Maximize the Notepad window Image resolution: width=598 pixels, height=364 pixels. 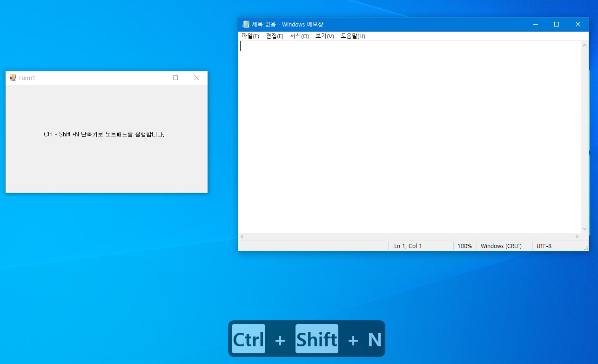coord(557,24)
